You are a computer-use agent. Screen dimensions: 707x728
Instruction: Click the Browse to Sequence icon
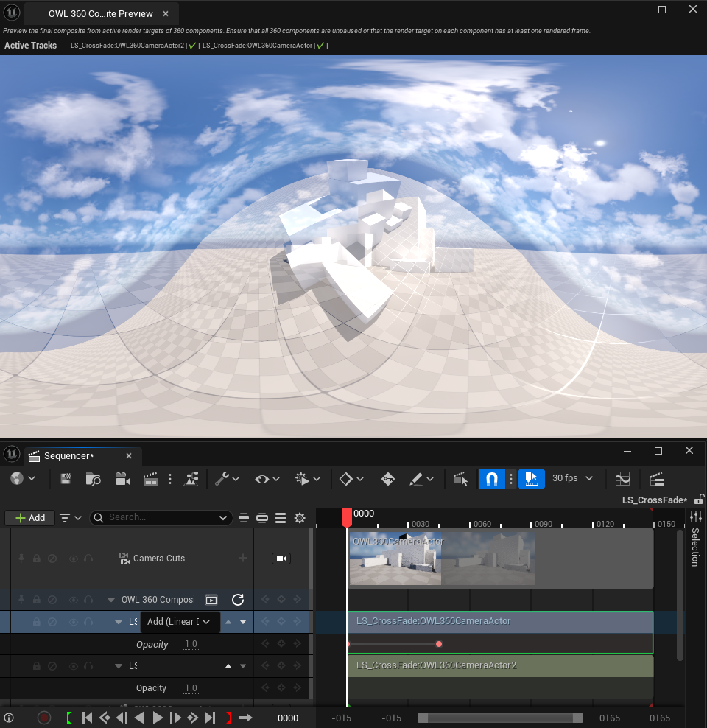pyautogui.click(x=94, y=479)
